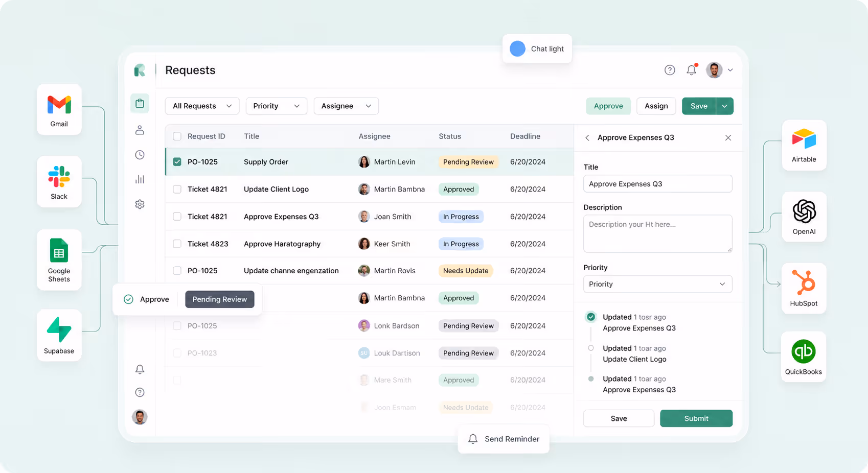The width and height of the screenshot is (868, 473).
Task: Click the Supabase integration icon
Action: click(59, 329)
